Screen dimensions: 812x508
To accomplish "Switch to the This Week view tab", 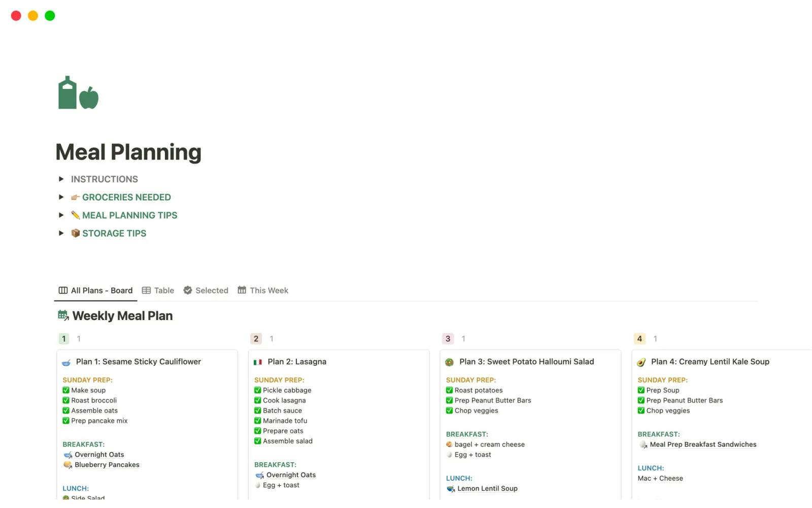I will 263,291.
